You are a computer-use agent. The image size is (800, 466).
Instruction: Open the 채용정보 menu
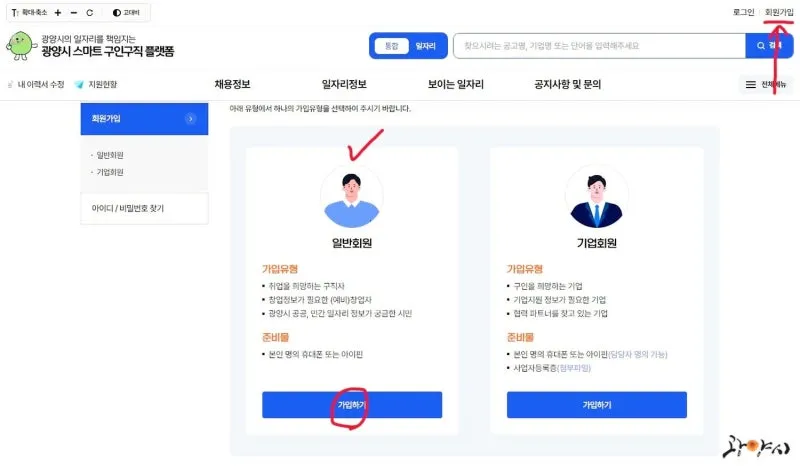coord(233,84)
